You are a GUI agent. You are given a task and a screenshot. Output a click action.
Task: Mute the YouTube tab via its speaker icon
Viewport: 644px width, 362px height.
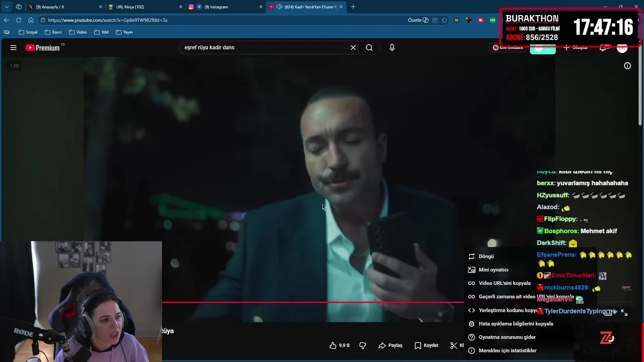pos(279,7)
